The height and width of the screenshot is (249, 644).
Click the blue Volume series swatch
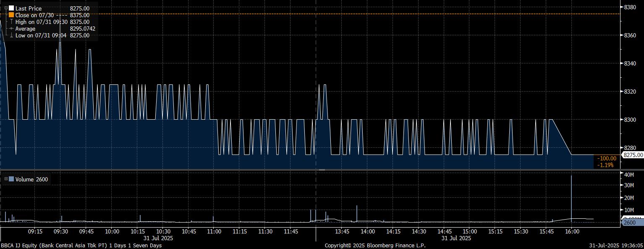11,179
